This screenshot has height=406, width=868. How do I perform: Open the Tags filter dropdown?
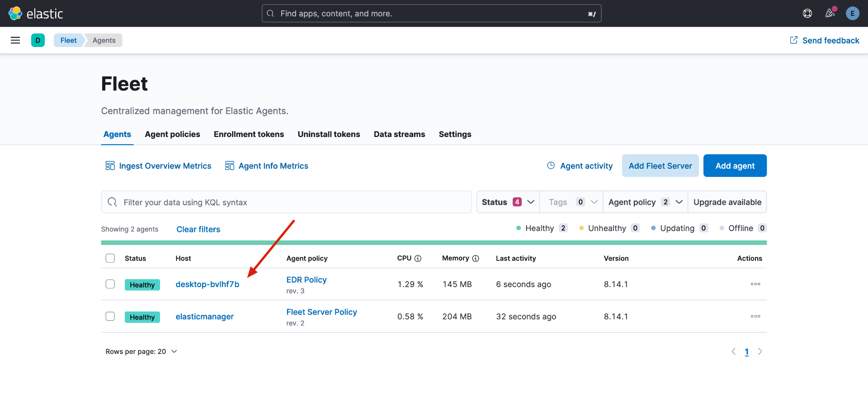pos(571,202)
